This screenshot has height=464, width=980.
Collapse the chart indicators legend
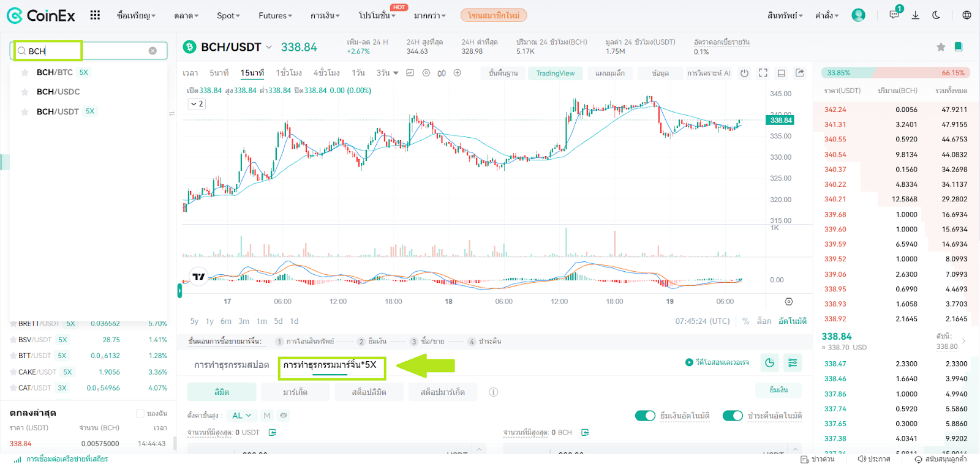(197, 104)
